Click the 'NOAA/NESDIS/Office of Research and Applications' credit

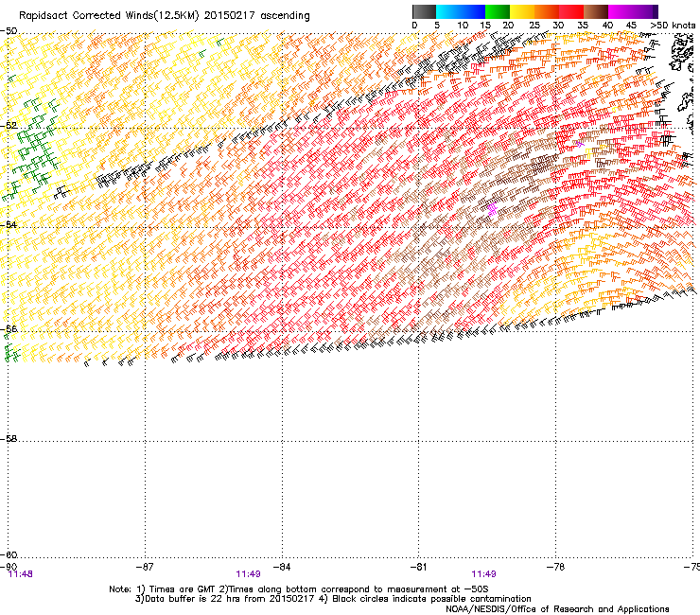click(x=557, y=609)
